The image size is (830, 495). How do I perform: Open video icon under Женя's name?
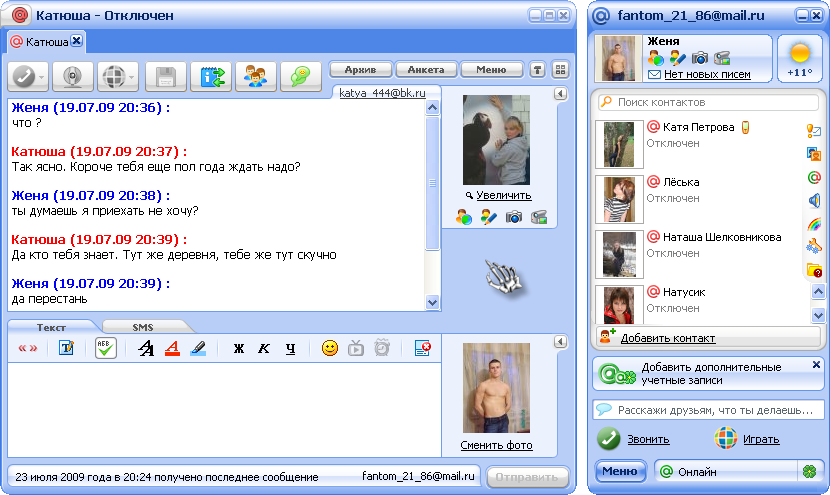pos(722,58)
